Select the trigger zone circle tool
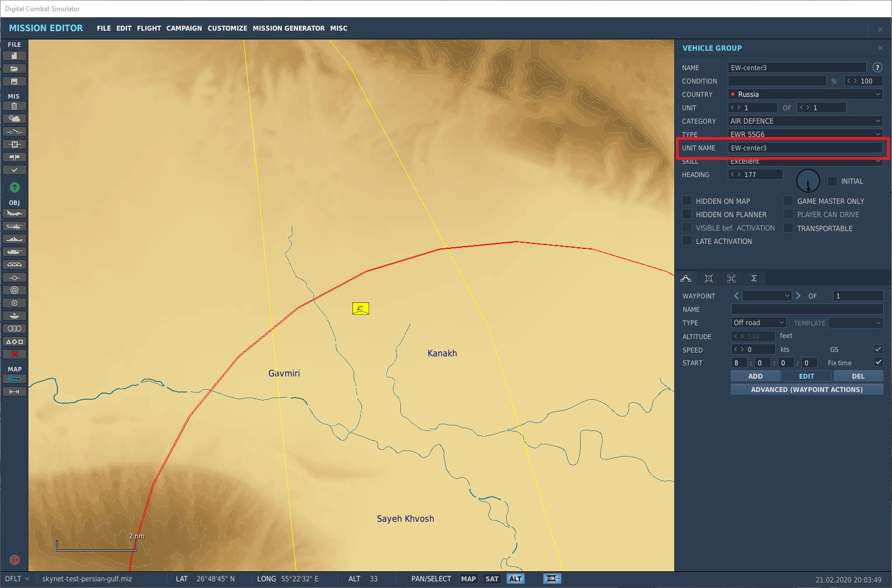Image resolution: width=892 pixels, height=588 pixels. point(14,303)
